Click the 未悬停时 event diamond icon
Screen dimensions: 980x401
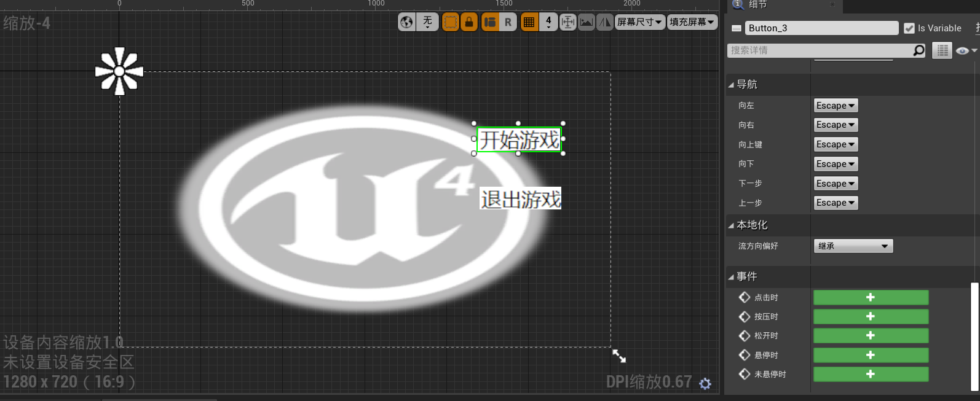[745, 374]
